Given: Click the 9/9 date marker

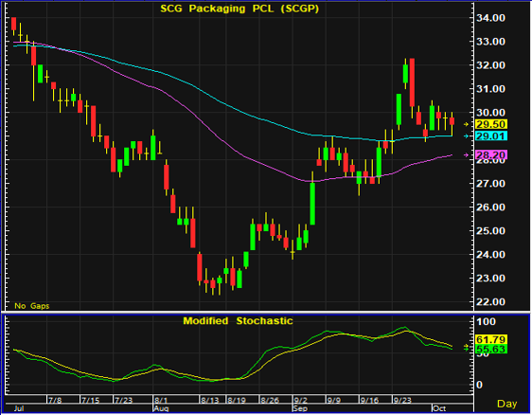Looking at the screenshot, I should pyautogui.click(x=333, y=400).
